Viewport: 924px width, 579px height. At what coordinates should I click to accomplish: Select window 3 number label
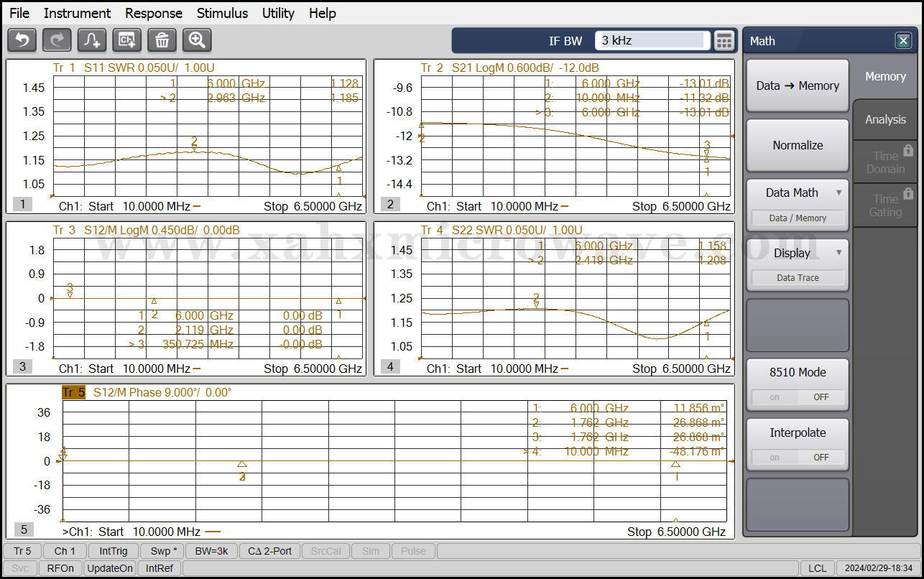22,366
